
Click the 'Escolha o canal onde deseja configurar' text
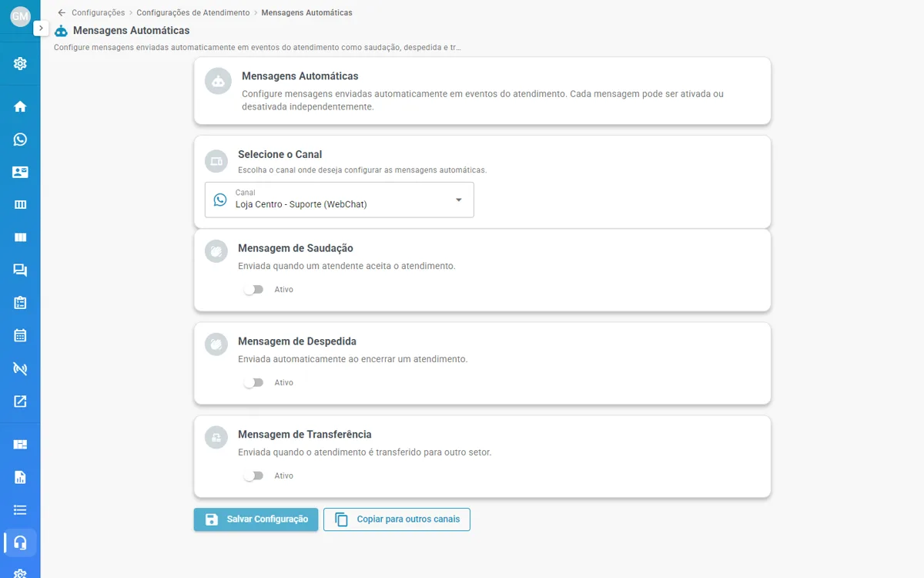363,170
